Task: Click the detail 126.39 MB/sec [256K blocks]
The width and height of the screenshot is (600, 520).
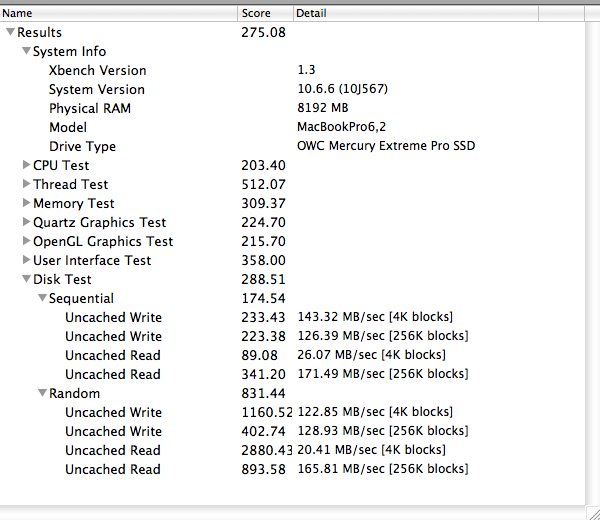Action: point(383,336)
